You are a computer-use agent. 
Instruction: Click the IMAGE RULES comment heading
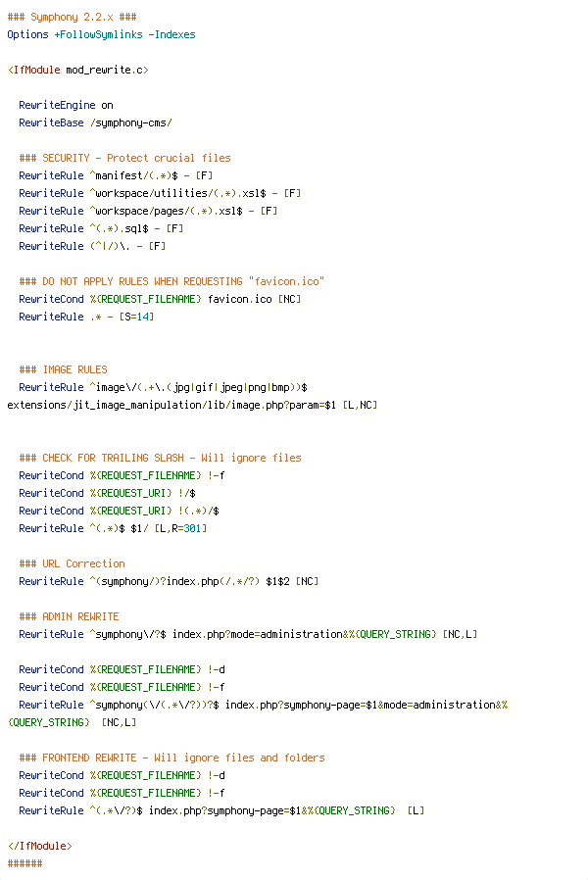coord(63,369)
